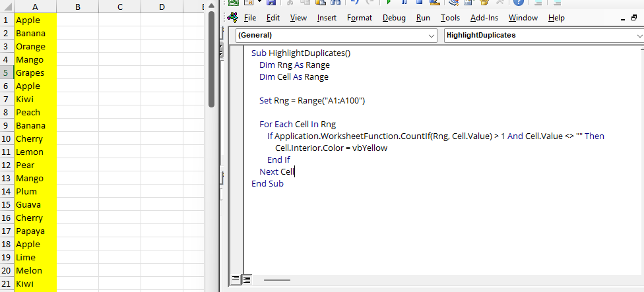The image size is (644, 292).
Task: Open the View menu
Action: (x=298, y=18)
